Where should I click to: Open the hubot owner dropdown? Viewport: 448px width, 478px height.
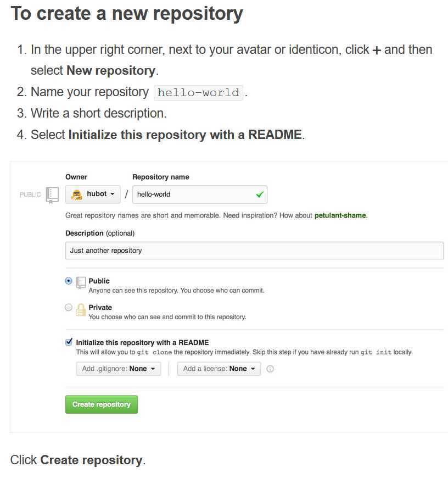click(93, 194)
